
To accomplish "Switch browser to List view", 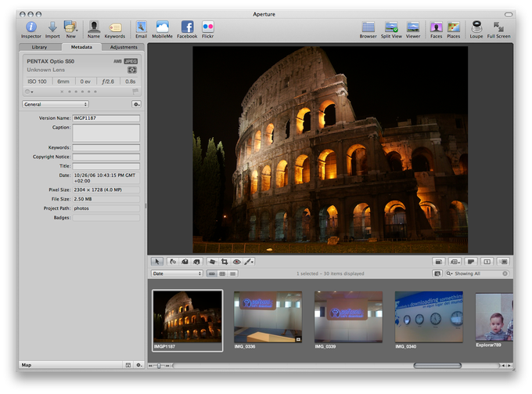I will pos(233,273).
